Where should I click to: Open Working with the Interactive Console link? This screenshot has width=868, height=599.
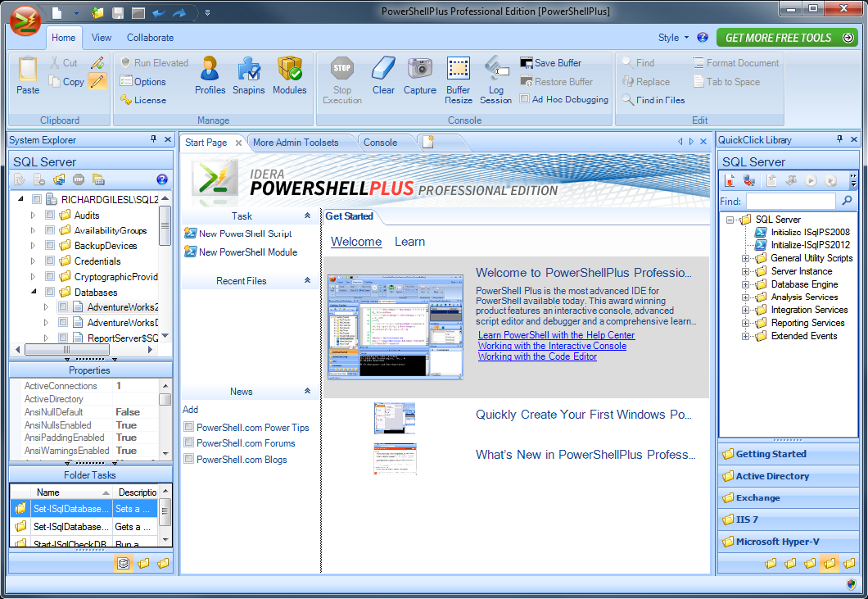coord(553,345)
